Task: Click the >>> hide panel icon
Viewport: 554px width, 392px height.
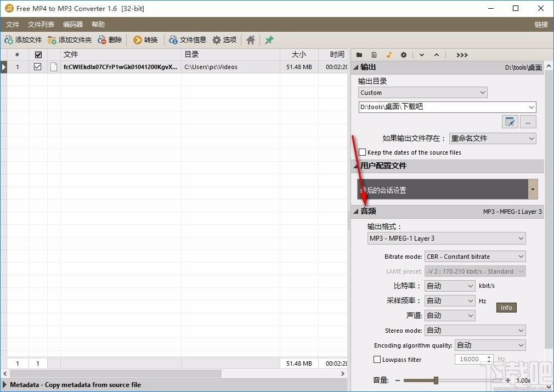Action: point(462,55)
